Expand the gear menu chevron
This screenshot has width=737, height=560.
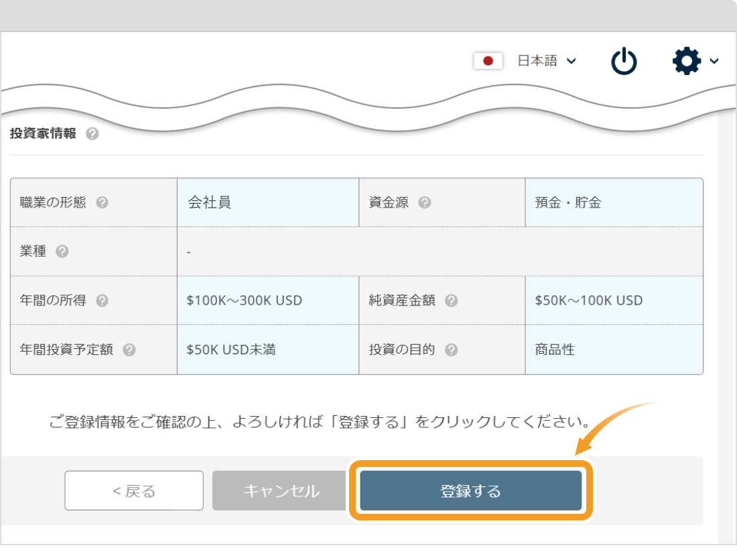tap(714, 60)
